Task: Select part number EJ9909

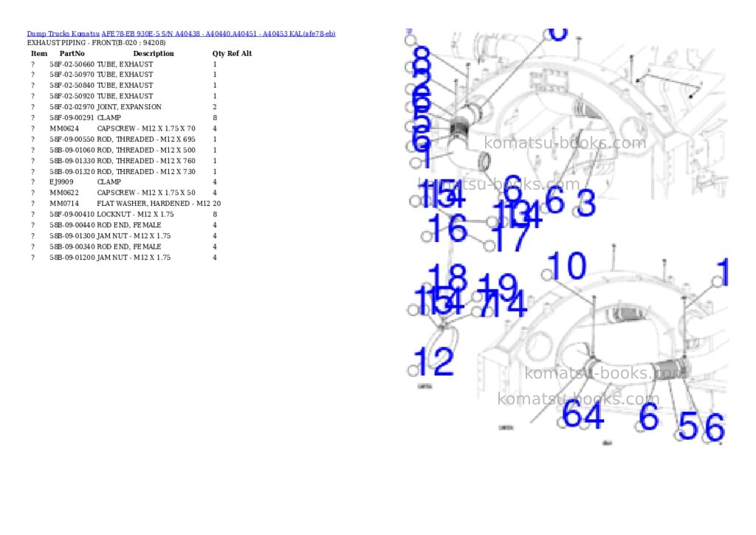Action: pyautogui.click(x=61, y=182)
